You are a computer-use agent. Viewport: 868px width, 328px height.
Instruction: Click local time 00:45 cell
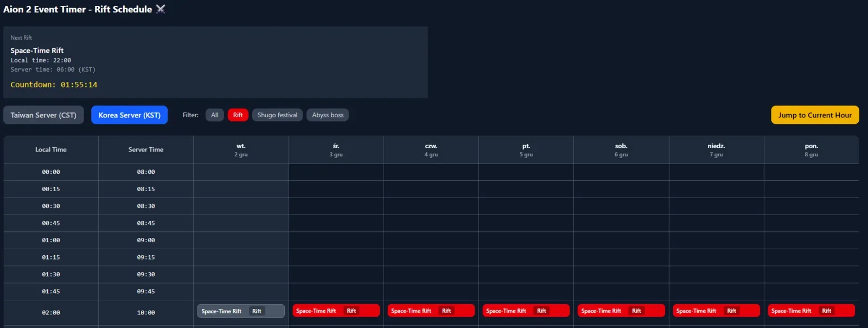(x=51, y=223)
